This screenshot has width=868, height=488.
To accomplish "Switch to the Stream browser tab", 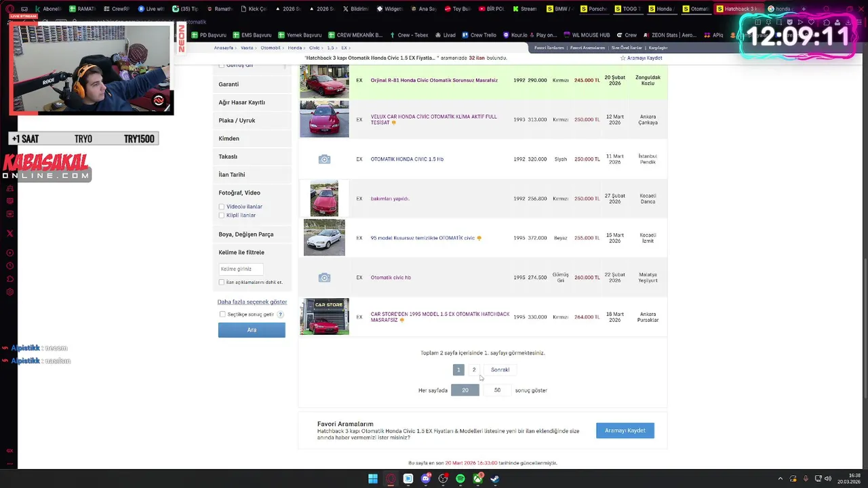I will tap(525, 9).
